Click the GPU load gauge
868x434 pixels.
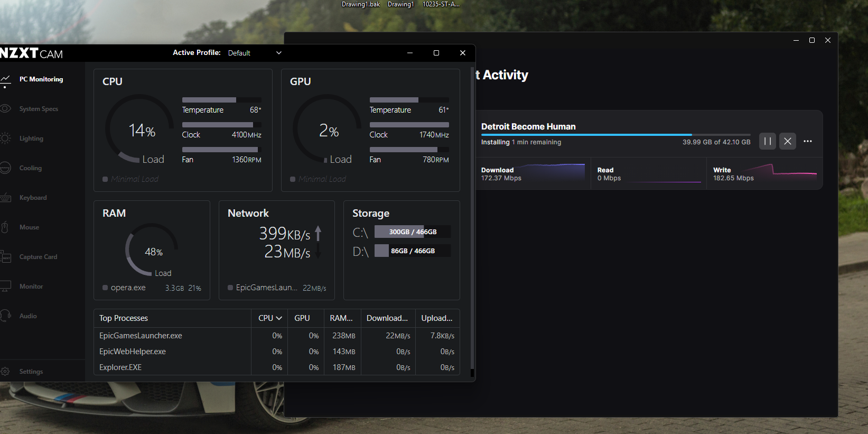[x=327, y=128]
